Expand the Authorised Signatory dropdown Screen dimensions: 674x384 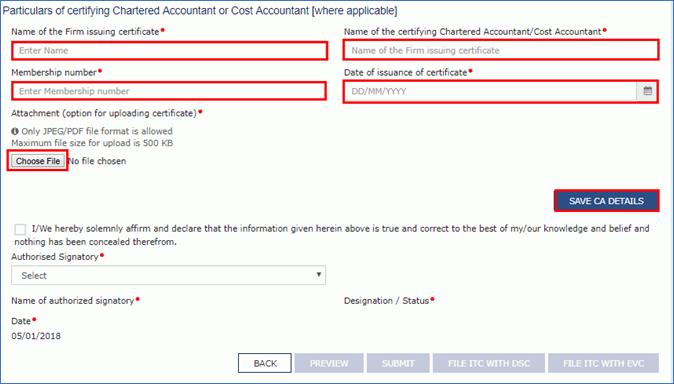168,275
